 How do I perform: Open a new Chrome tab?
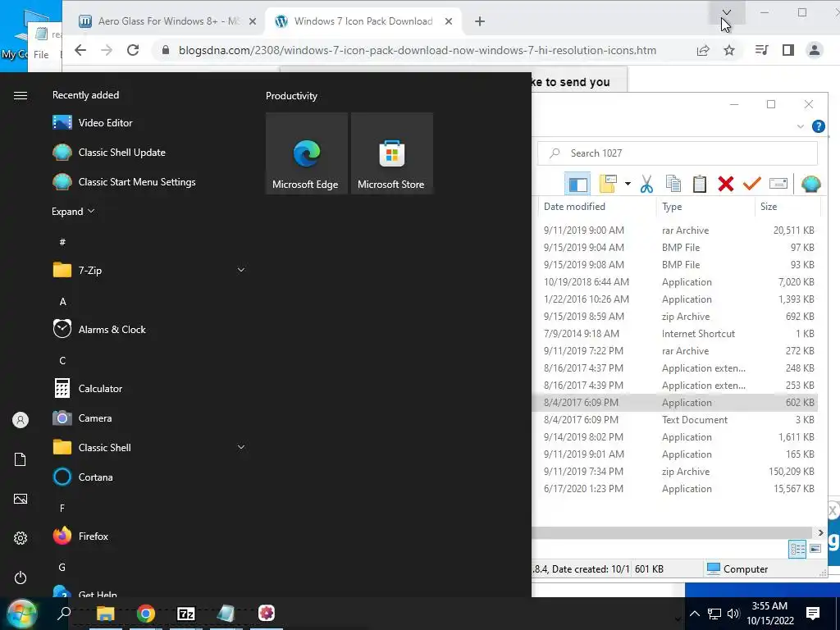pos(480,21)
